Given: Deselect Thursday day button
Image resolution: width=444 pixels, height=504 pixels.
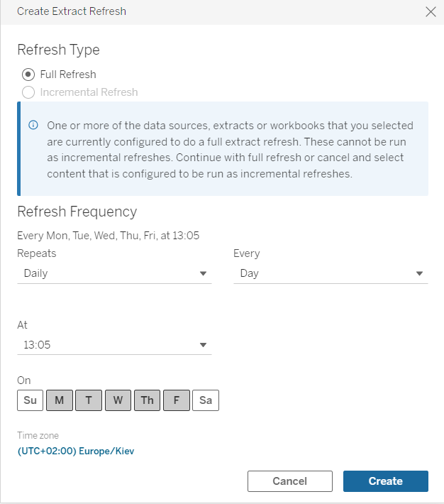Looking at the screenshot, I should point(147,400).
